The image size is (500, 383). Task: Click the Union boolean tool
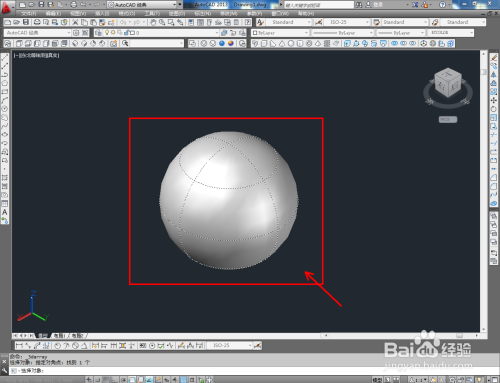(395, 44)
